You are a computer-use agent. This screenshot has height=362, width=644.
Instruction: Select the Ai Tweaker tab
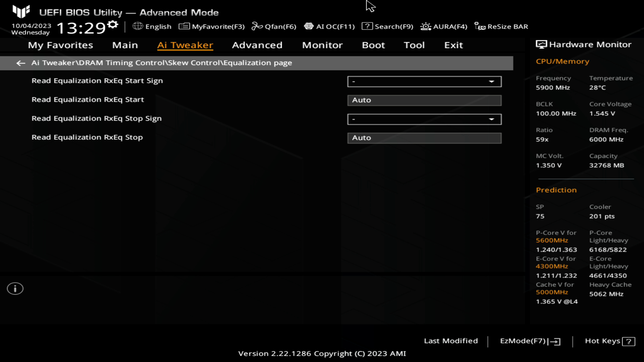click(185, 45)
